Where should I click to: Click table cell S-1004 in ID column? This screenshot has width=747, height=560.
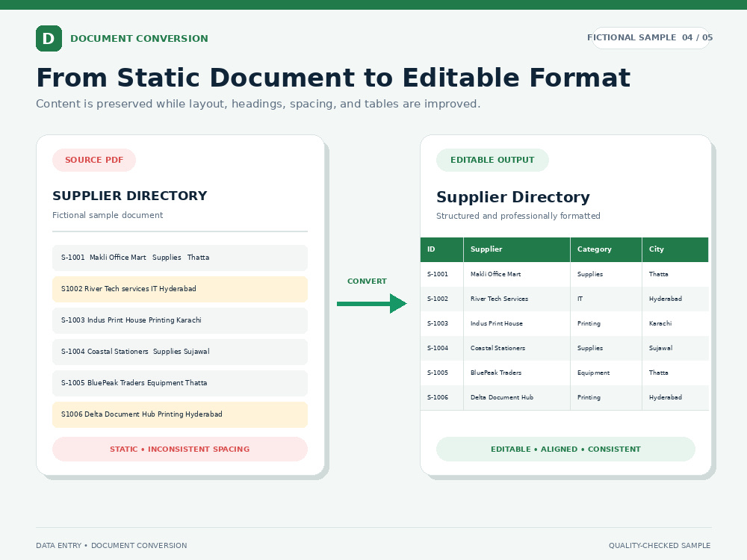click(441, 349)
